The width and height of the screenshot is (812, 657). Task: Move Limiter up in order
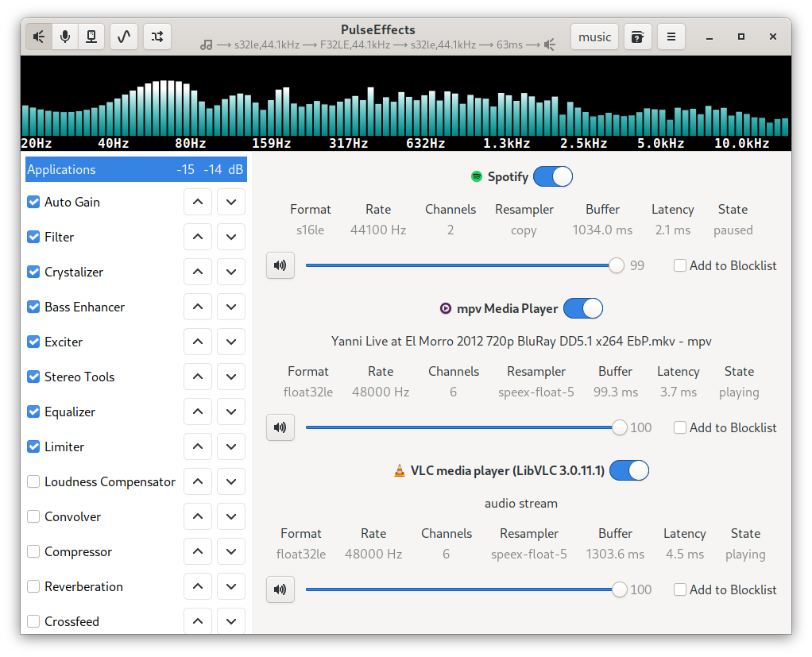[x=198, y=446]
